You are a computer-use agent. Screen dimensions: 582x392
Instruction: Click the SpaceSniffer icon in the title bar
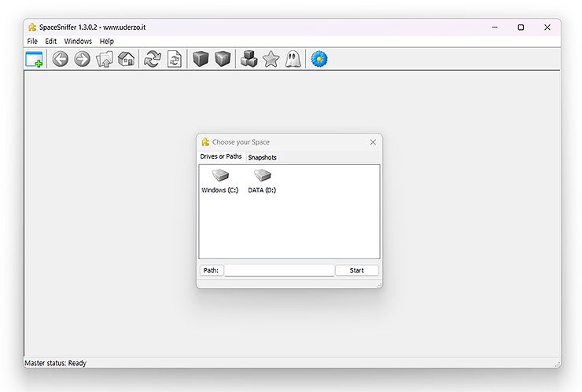[x=33, y=27]
